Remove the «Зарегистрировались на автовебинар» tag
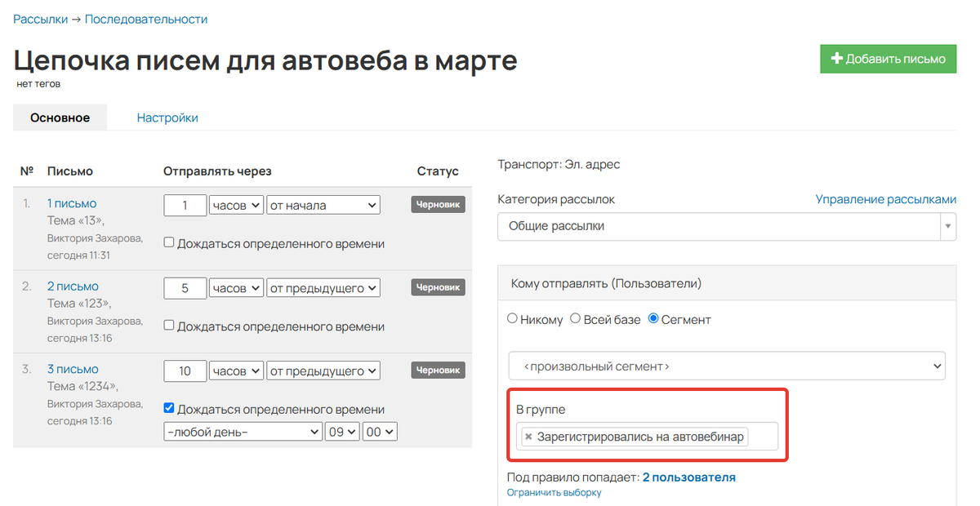 point(530,437)
